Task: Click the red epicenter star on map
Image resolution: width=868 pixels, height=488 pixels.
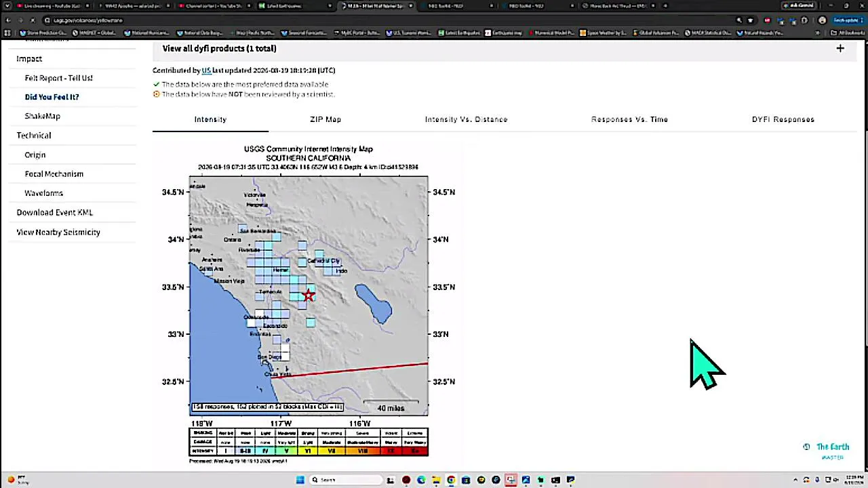Action: (x=309, y=295)
